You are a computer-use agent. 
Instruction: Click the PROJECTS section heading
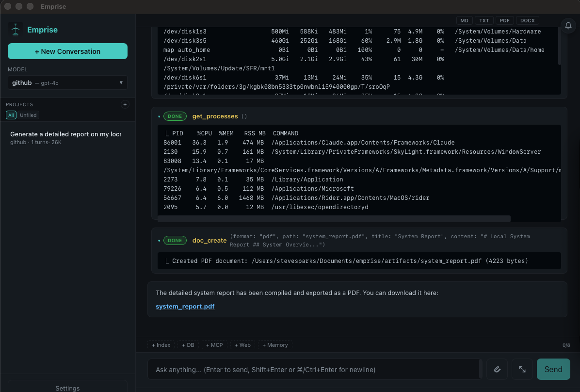pos(19,104)
